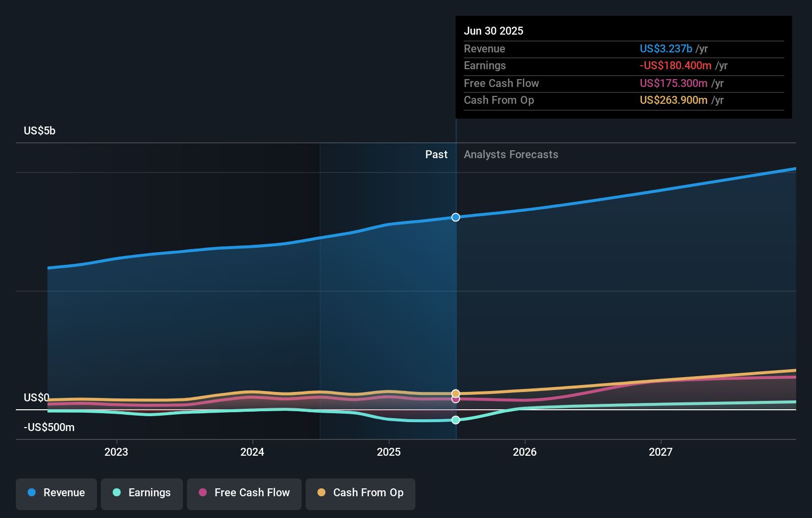Toggle the Revenue legend button
This screenshot has height=518, width=812.
click(x=56, y=494)
